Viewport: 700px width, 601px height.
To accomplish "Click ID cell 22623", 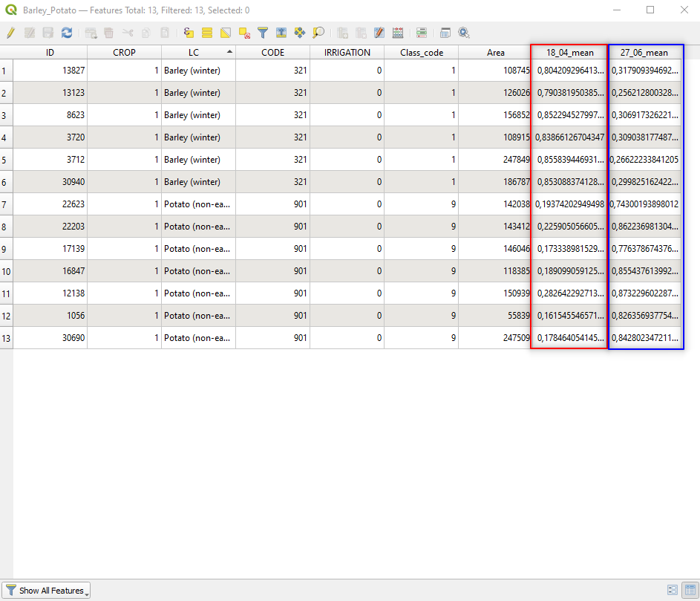I will click(x=50, y=204).
